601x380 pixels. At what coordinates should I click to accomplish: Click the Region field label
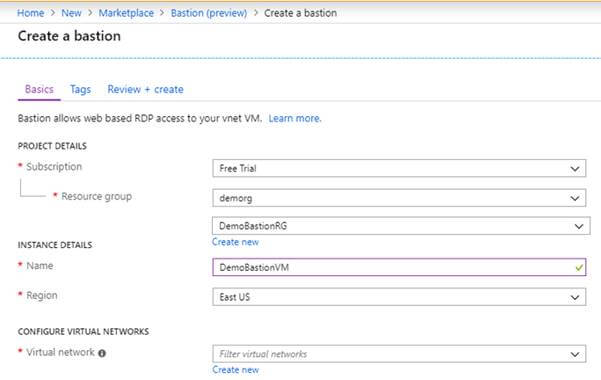tap(42, 296)
